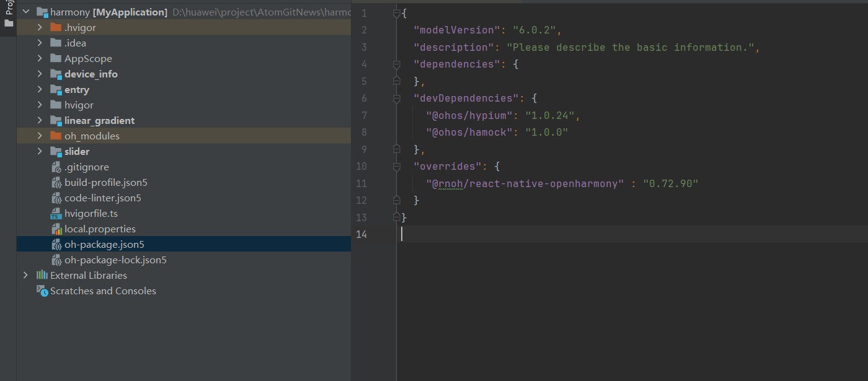Expand the linear_gradient module chevron
The image size is (868, 381).
[x=40, y=120]
